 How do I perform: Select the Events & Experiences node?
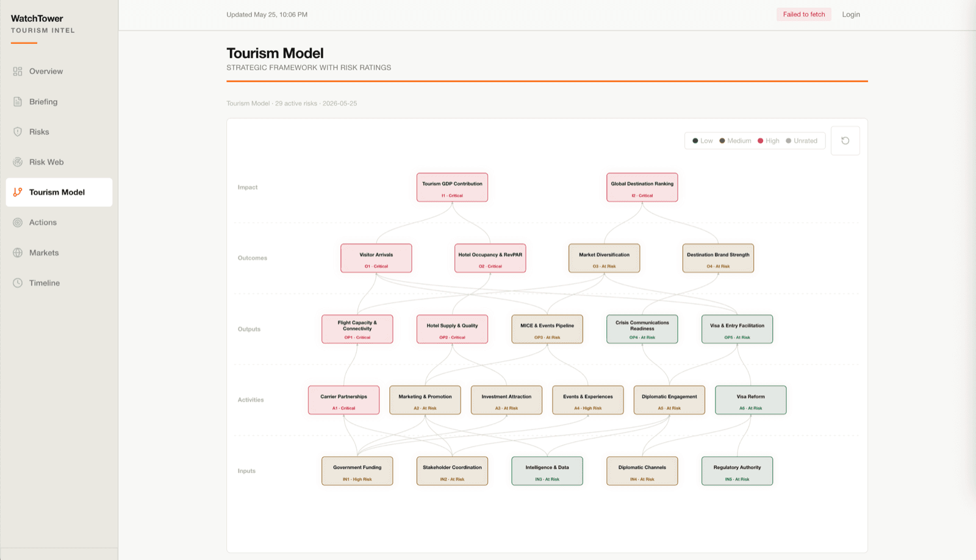(588, 400)
